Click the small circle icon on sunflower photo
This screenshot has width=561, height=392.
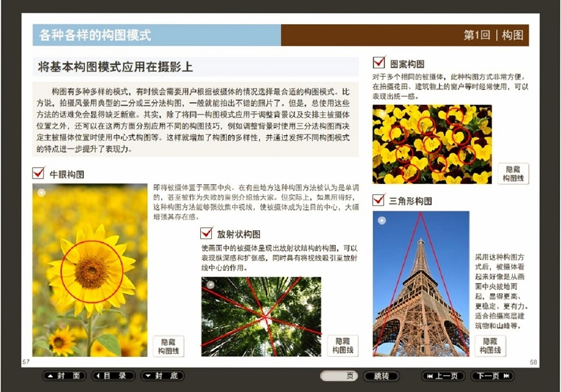(x=42, y=192)
